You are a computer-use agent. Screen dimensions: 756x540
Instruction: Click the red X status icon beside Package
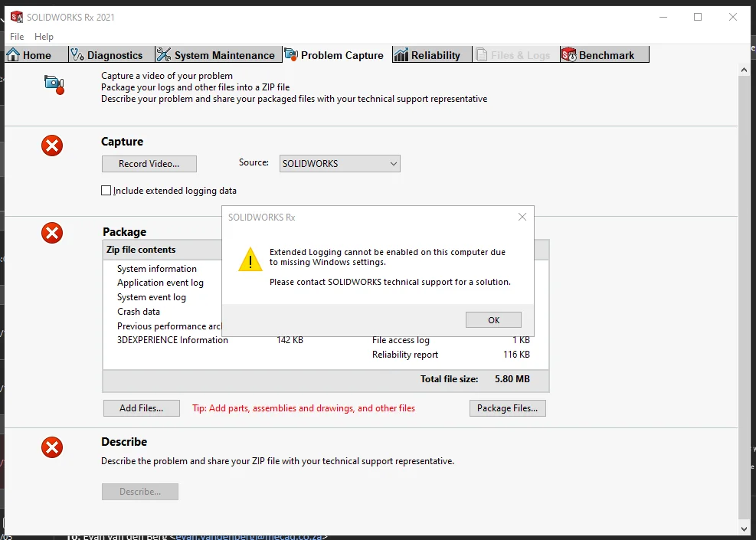point(52,233)
